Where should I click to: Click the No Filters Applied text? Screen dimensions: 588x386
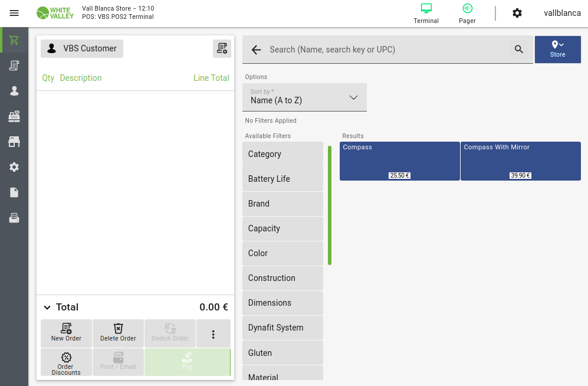[270, 120]
